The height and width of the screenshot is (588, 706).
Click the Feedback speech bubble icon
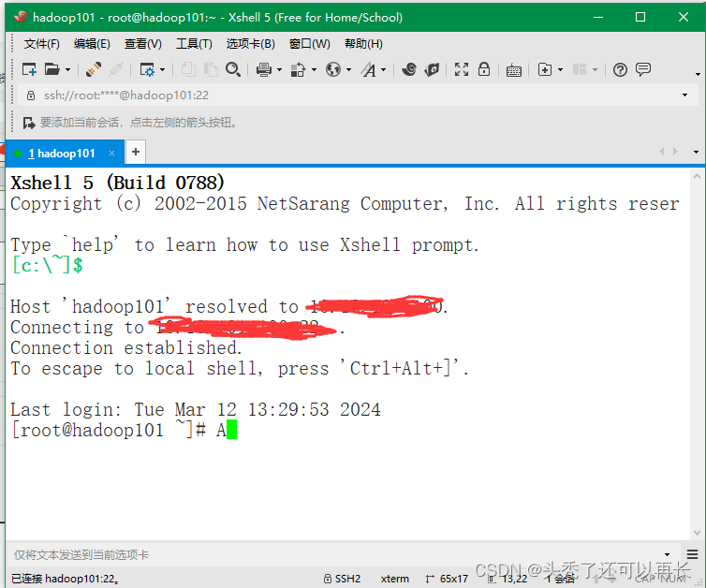643,69
